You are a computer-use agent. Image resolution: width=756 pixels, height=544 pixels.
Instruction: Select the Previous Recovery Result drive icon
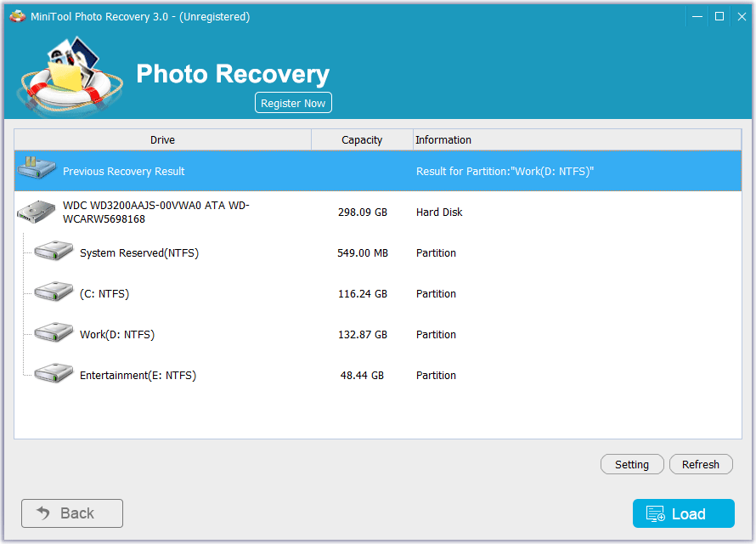coord(37,168)
